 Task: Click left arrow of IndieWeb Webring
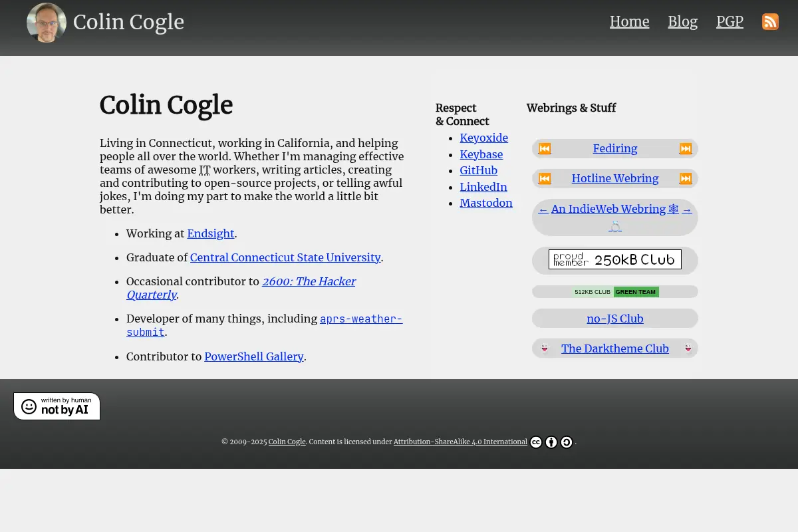543,209
